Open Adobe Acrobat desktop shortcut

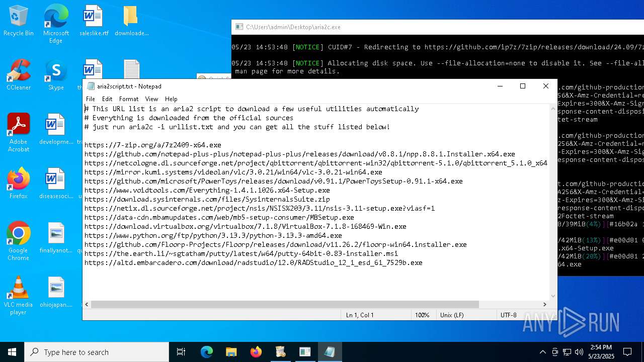(19, 133)
